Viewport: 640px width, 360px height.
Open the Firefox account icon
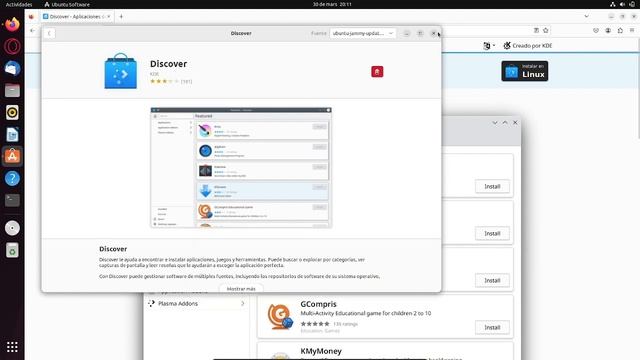608,31
